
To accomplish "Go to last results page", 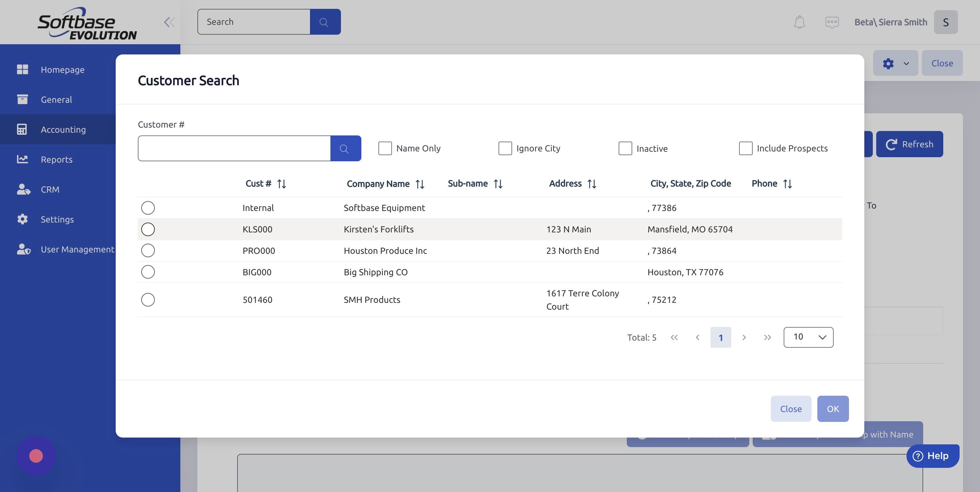I will [x=767, y=338].
